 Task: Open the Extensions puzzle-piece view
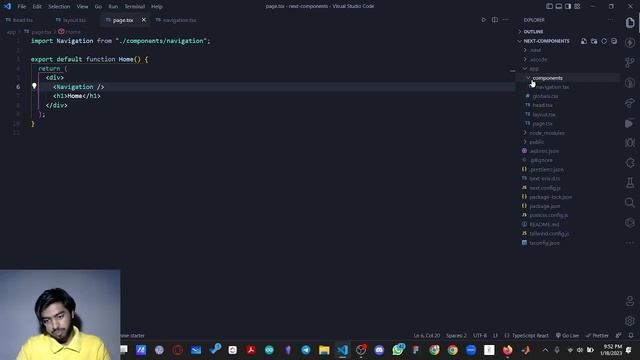pyautogui.click(x=630, y=163)
